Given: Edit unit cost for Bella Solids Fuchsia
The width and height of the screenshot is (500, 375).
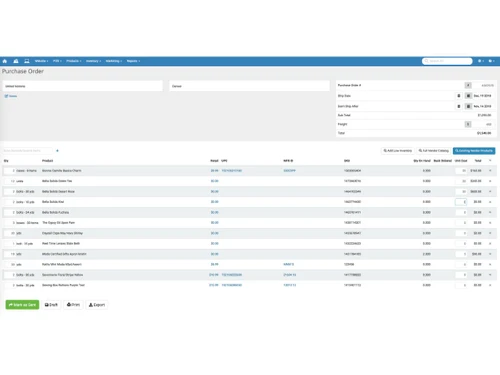Looking at the screenshot, I should pyautogui.click(x=461, y=212).
